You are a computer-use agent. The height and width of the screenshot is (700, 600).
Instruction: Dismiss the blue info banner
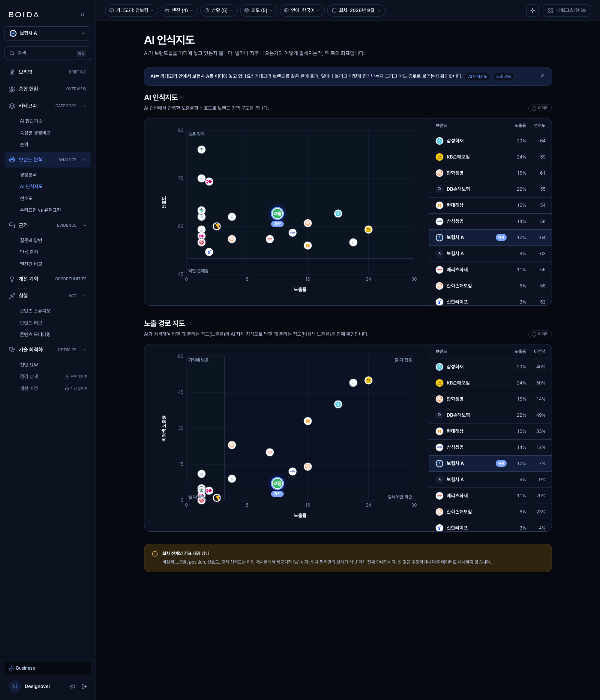click(542, 76)
